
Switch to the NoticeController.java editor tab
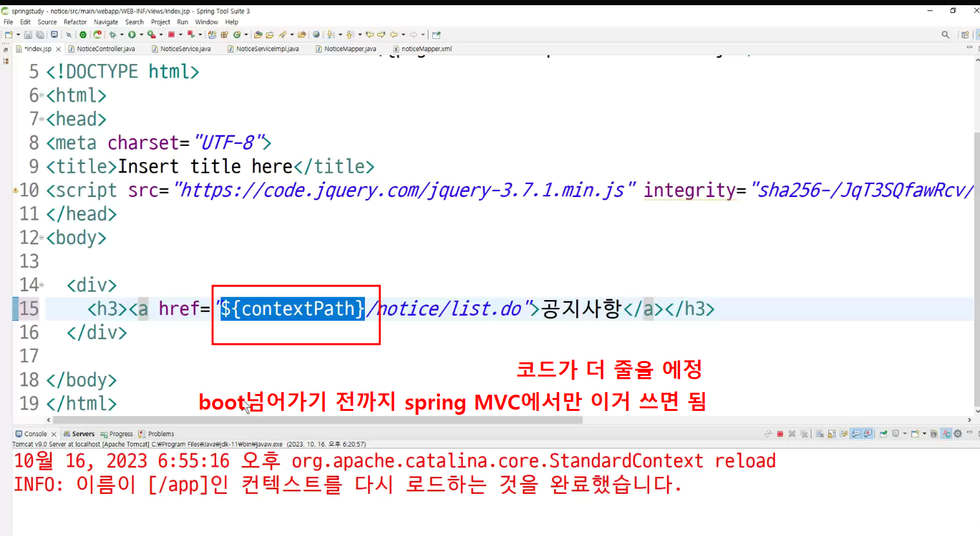click(102, 49)
